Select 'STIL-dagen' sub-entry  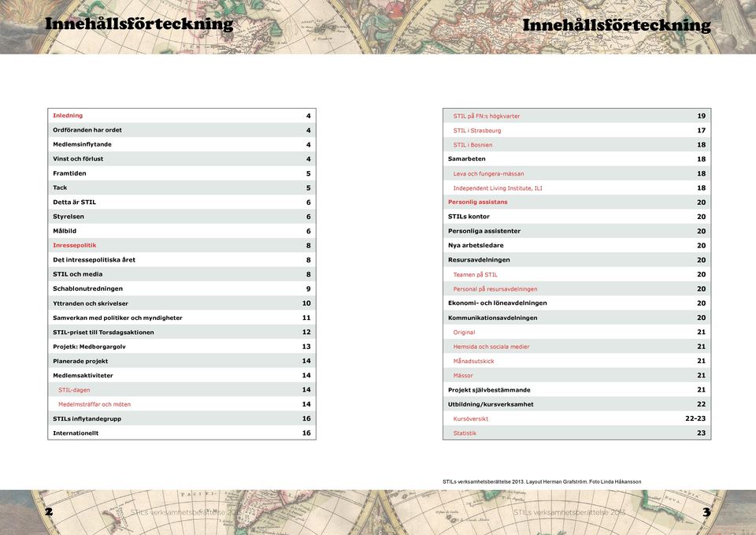(x=182, y=390)
